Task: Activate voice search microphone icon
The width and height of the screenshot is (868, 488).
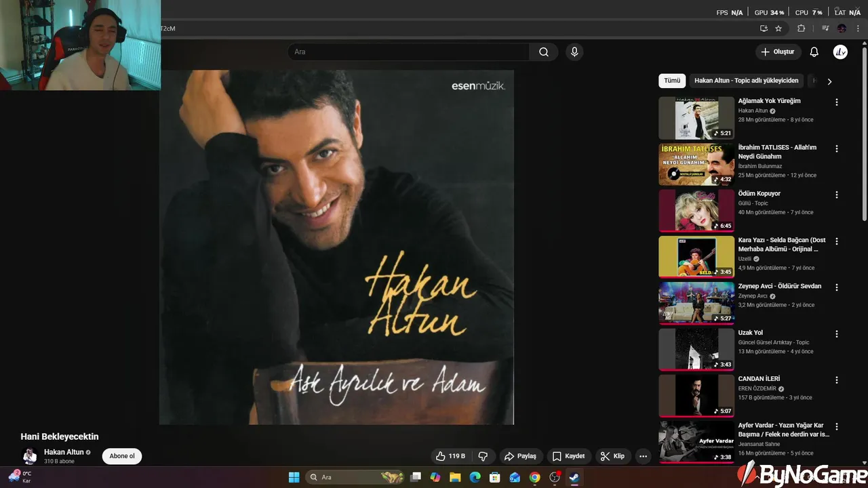Action: click(574, 52)
